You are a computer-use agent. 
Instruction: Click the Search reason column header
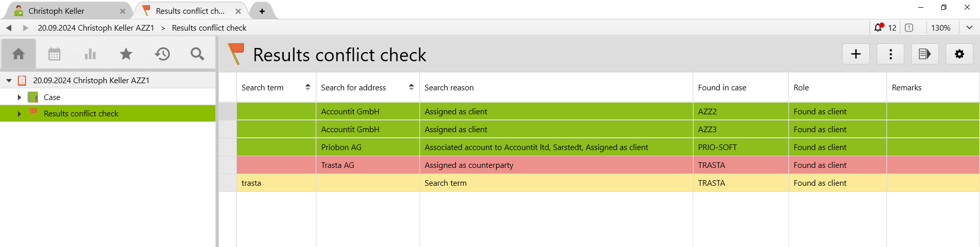tap(556, 87)
